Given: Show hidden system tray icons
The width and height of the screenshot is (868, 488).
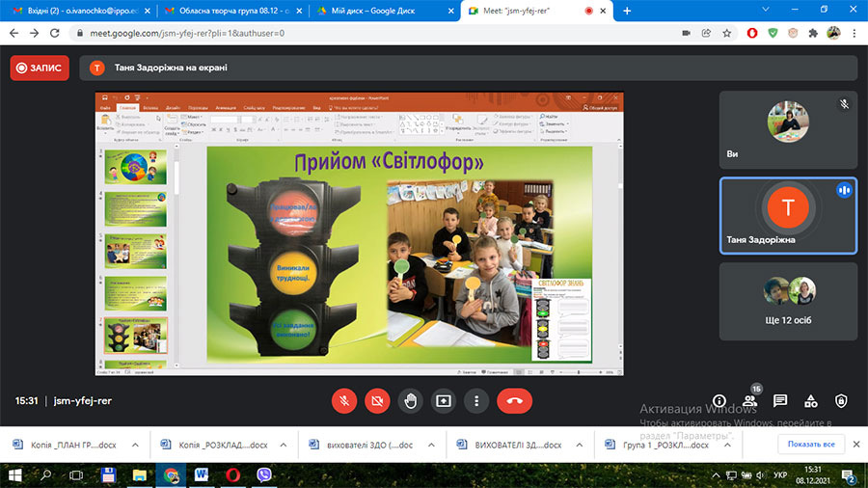Looking at the screenshot, I should pos(716,475).
